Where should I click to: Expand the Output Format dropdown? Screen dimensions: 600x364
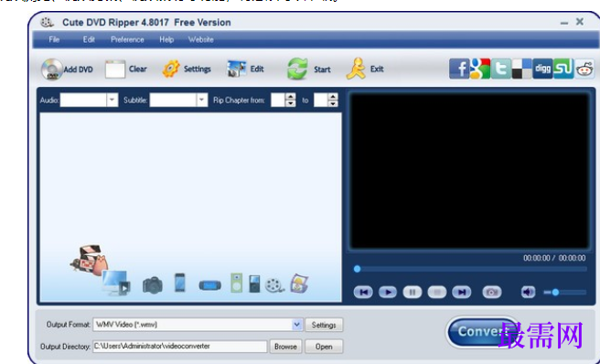pyautogui.click(x=297, y=325)
